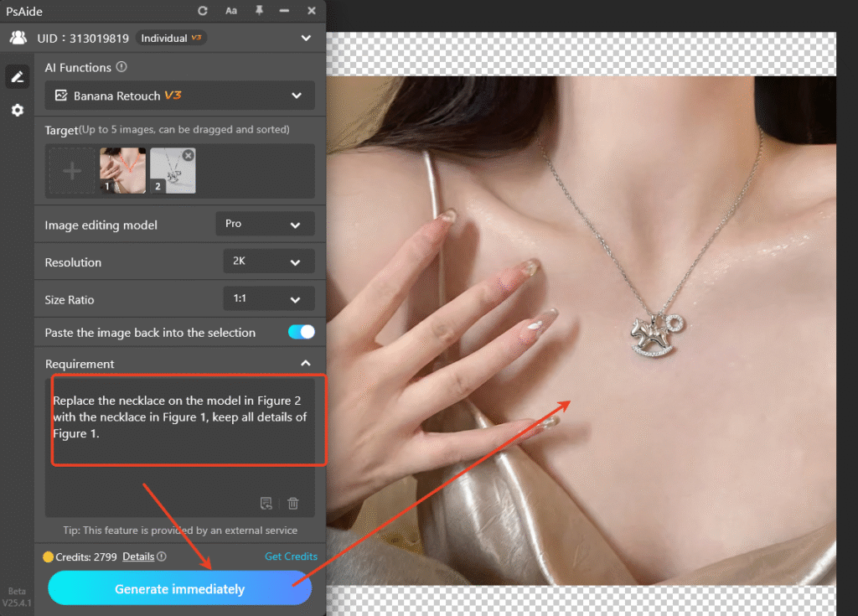The width and height of the screenshot is (858, 616).
Task: Click the prompt history icon beside trash
Action: (x=266, y=503)
